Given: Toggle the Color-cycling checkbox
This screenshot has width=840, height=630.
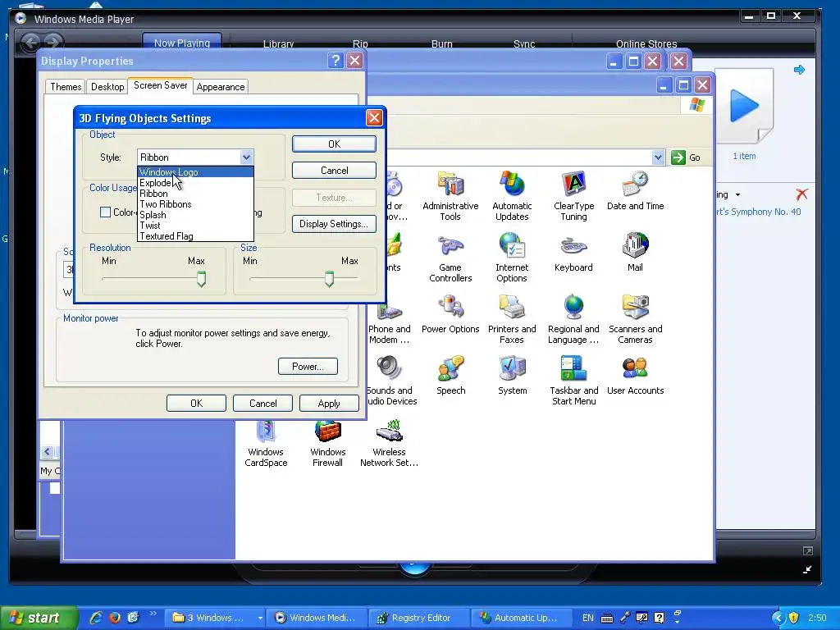Looking at the screenshot, I should pyautogui.click(x=106, y=212).
